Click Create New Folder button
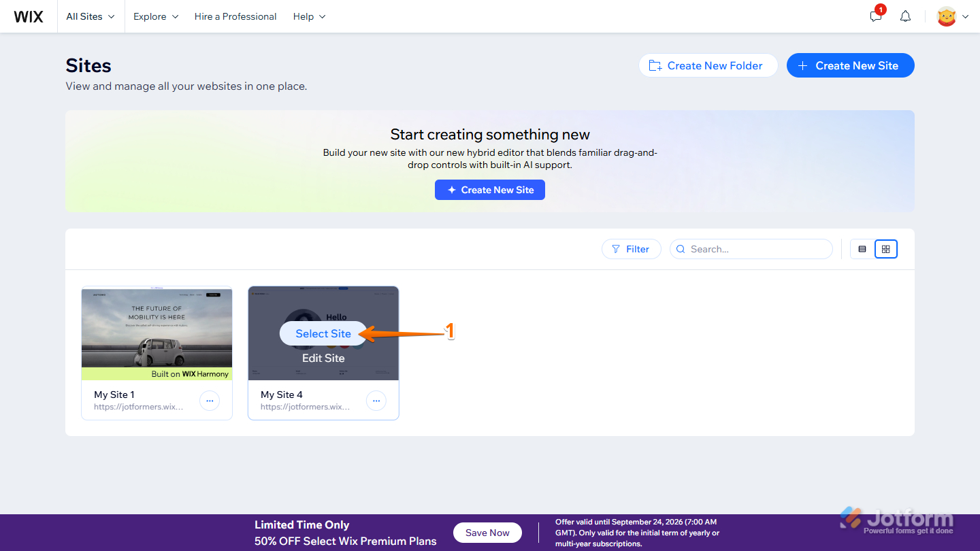The height and width of the screenshot is (551, 980). (708, 65)
